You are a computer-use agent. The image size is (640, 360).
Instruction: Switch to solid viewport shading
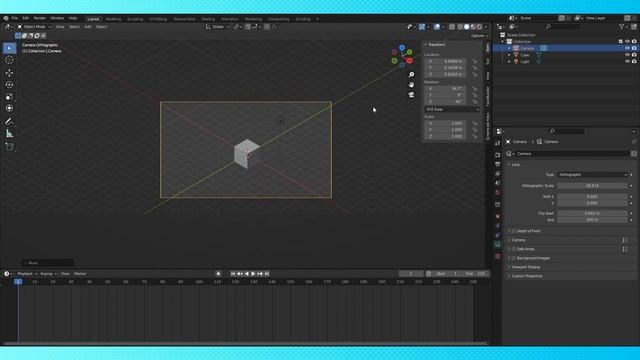[x=467, y=27]
